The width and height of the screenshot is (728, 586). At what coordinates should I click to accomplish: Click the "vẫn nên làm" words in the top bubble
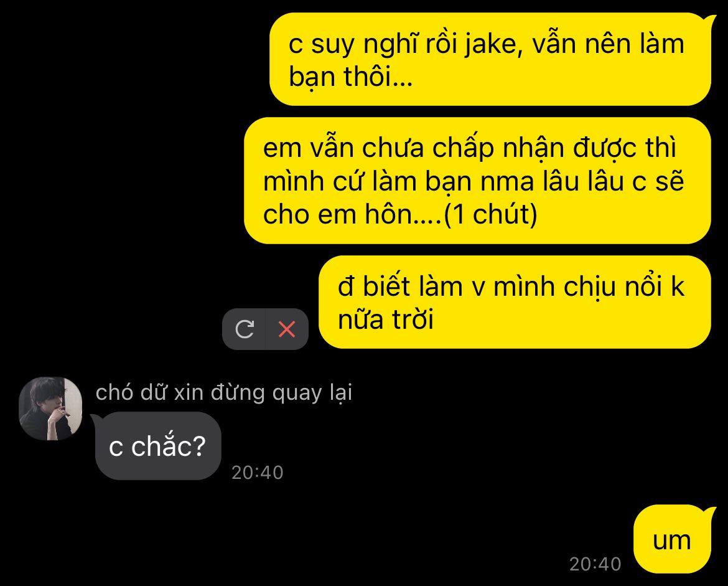(x=608, y=44)
